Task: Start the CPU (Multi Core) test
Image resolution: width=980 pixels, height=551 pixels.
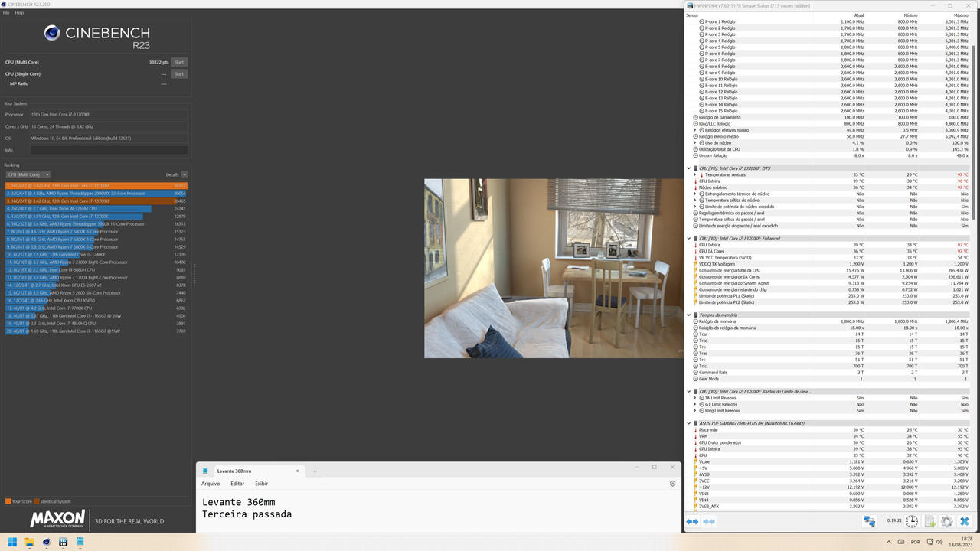Action: [179, 62]
